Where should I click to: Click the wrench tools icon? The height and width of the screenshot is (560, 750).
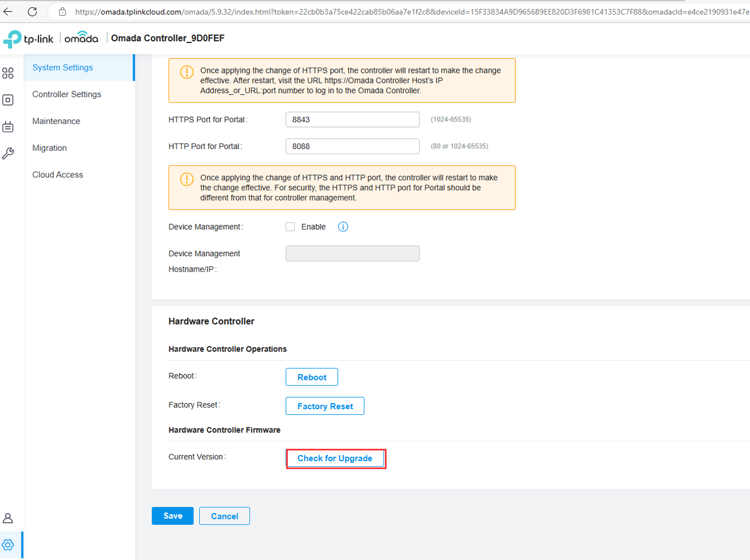point(8,154)
